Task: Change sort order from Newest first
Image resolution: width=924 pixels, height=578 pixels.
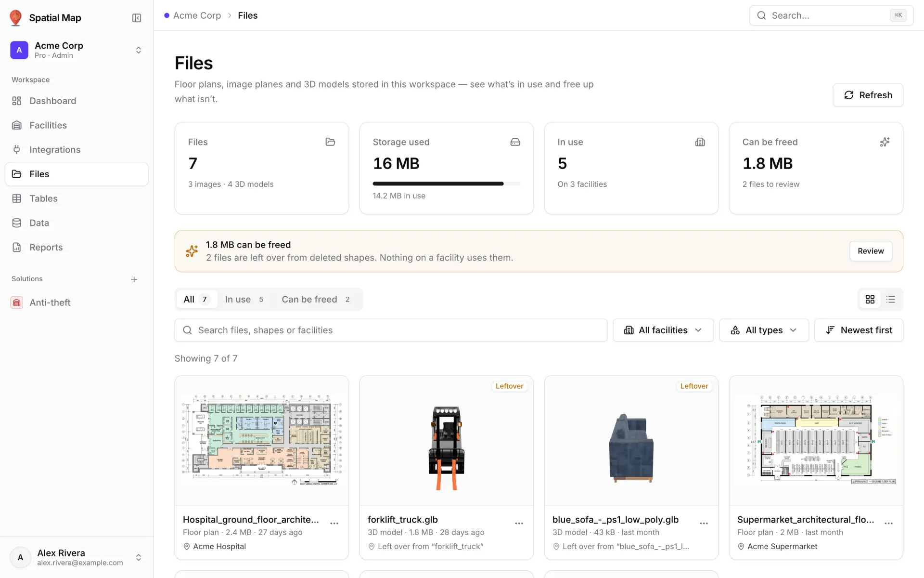Action: 859,330
